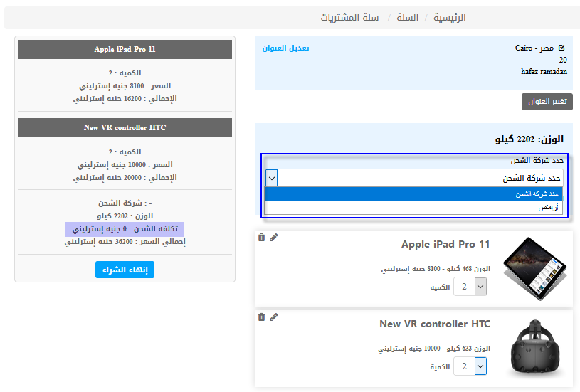Open the حدد شركة الشحن shipping company dropdown

[414, 179]
